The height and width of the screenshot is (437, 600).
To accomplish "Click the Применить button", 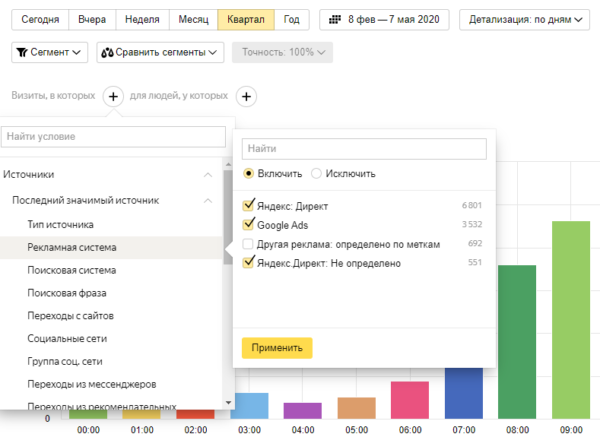I will (x=277, y=348).
